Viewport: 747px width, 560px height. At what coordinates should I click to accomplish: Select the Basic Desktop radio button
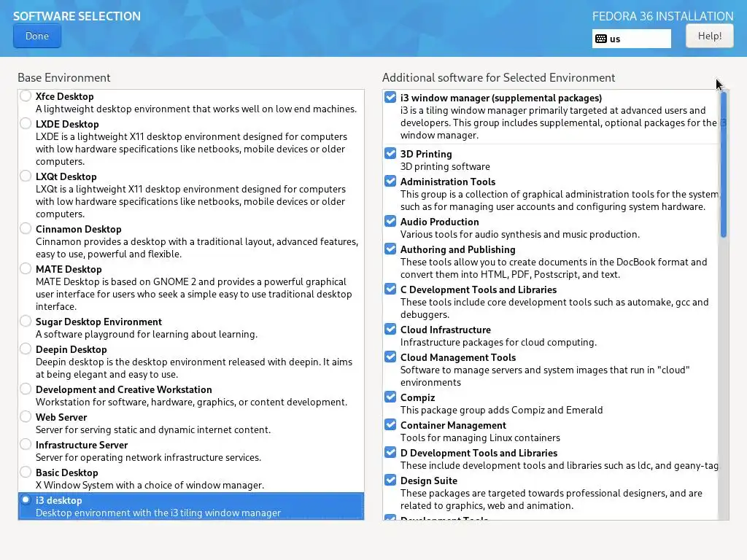click(26, 472)
